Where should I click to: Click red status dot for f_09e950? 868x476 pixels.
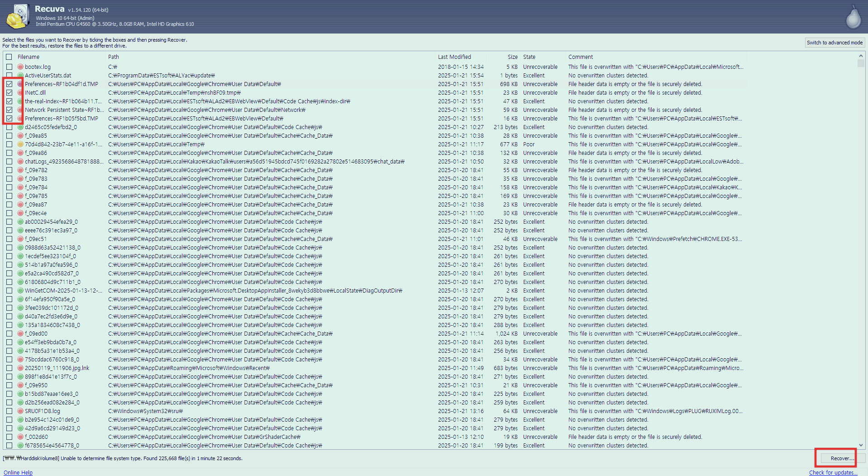20,385
